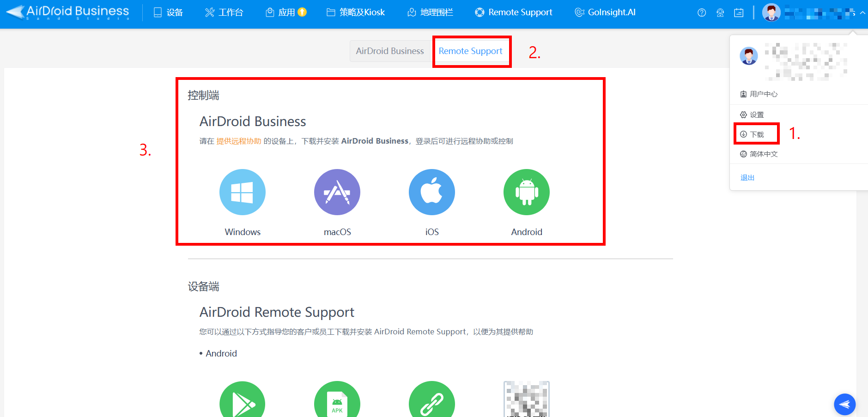868x417 pixels.
Task: Open the 策略及Kiosk menu
Action: [356, 12]
